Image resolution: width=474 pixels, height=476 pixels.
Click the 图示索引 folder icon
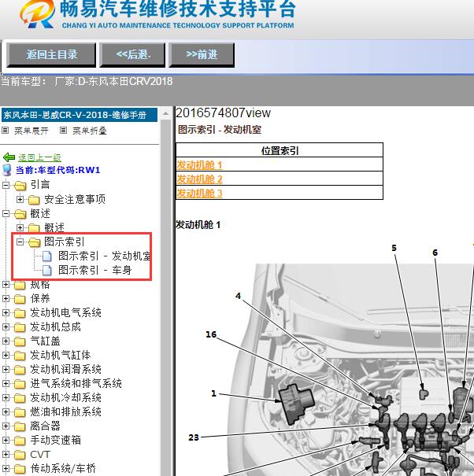click(x=34, y=242)
